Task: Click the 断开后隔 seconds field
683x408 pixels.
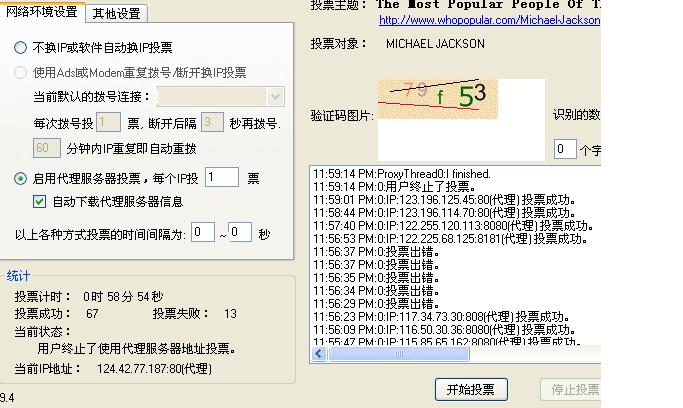Action: click(211, 123)
